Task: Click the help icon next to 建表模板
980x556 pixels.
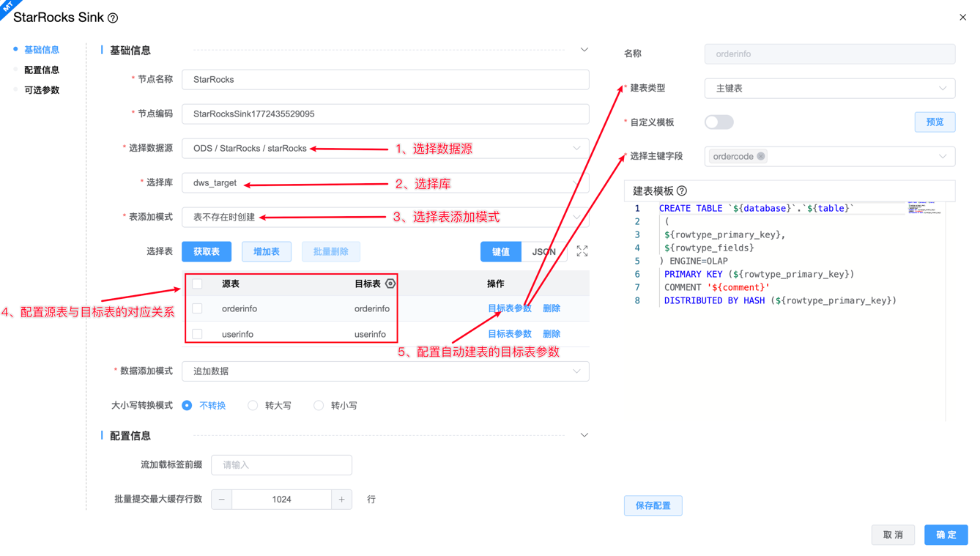Action: tap(682, 191)
